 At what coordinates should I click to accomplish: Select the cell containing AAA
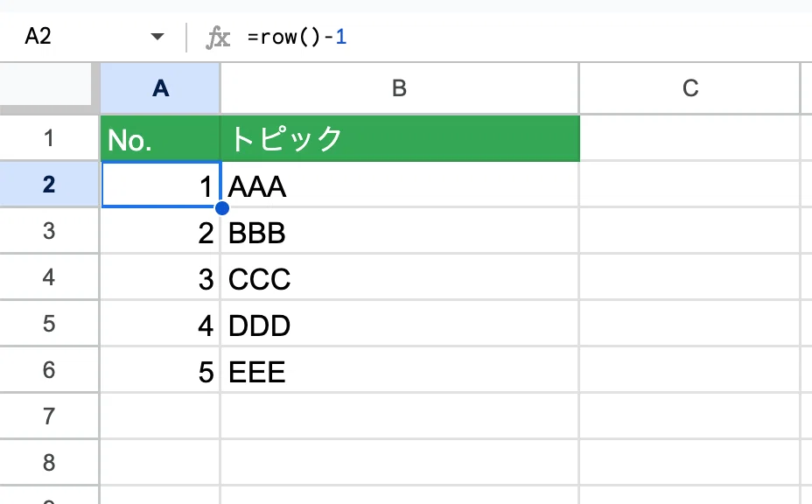[x=400, y=185]
